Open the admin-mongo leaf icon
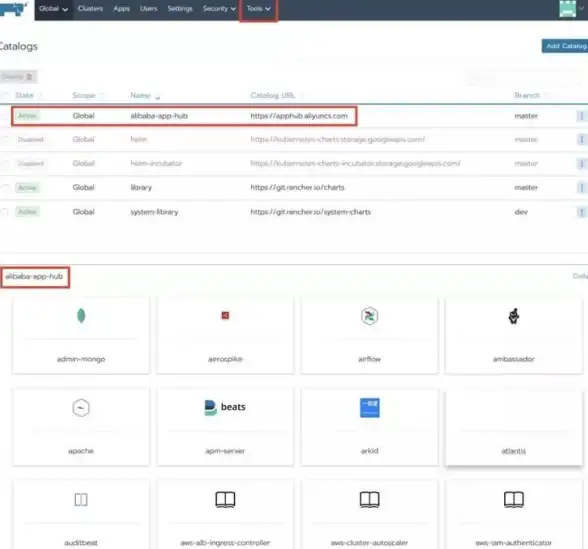The height and width of the screenshot is (549, 588). coord(81,316)
